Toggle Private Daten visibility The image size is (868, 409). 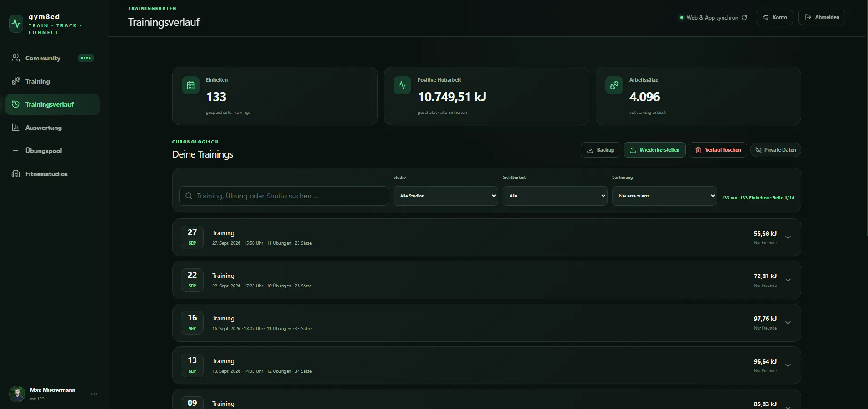(x=776, y=150)
